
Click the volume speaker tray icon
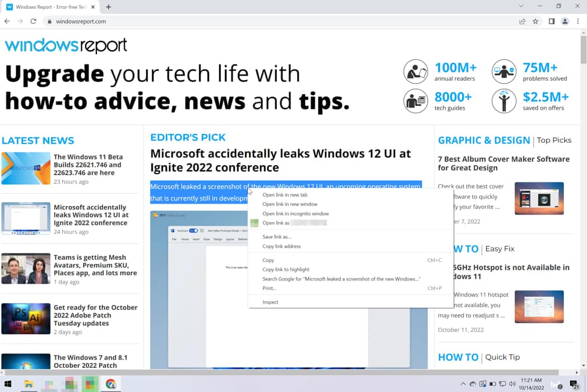click(x=512, y=384)
